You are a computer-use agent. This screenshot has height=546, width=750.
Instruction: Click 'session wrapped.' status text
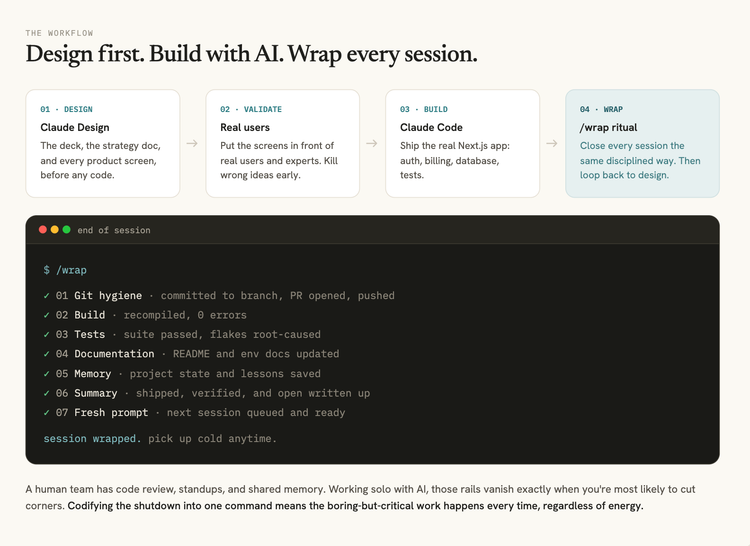[x=92, y=438]
